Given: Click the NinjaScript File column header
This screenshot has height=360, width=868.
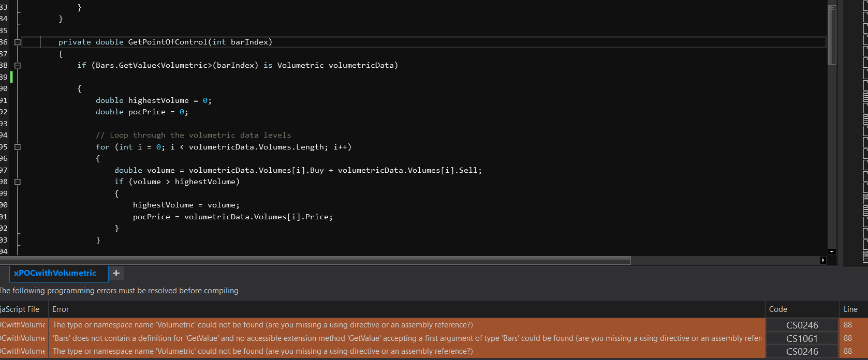Looking at the screenshot, I should click(21, 309).
